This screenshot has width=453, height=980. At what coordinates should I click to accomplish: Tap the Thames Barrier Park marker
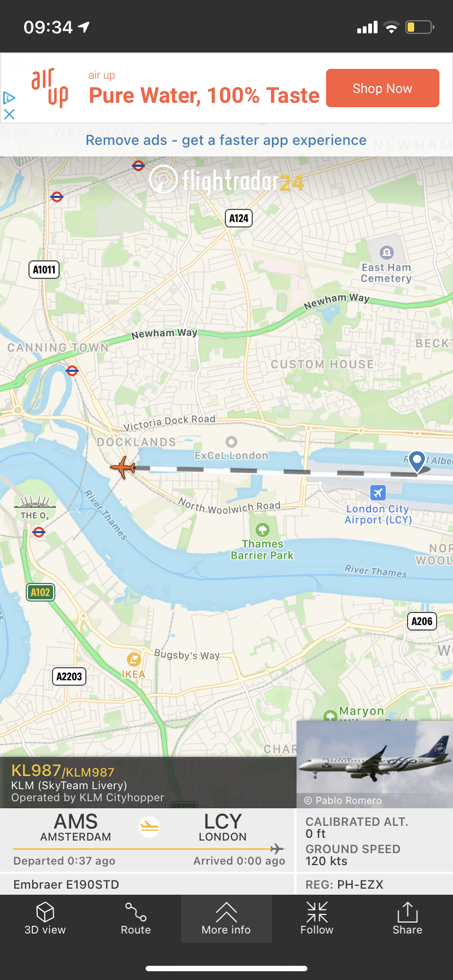tap(263, 529)
